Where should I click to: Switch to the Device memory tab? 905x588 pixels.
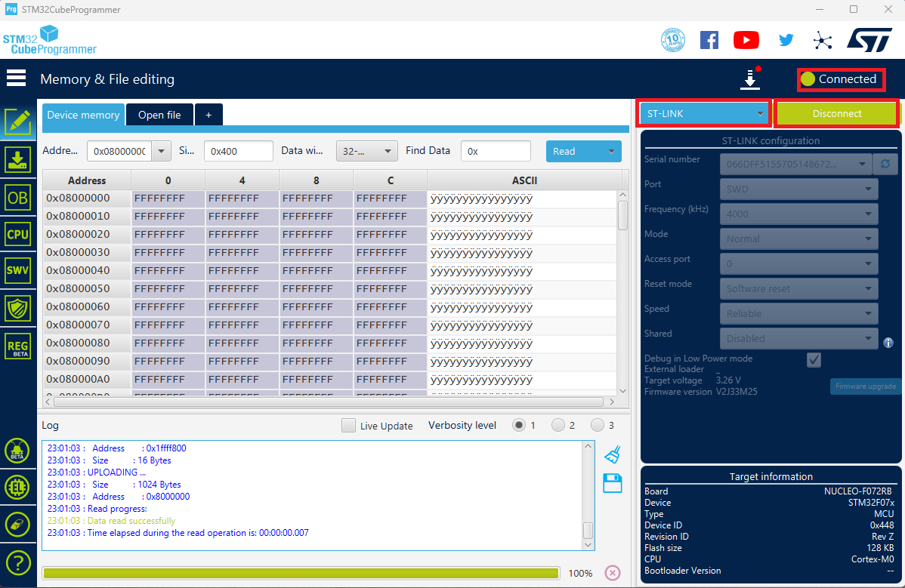point(83,115)
